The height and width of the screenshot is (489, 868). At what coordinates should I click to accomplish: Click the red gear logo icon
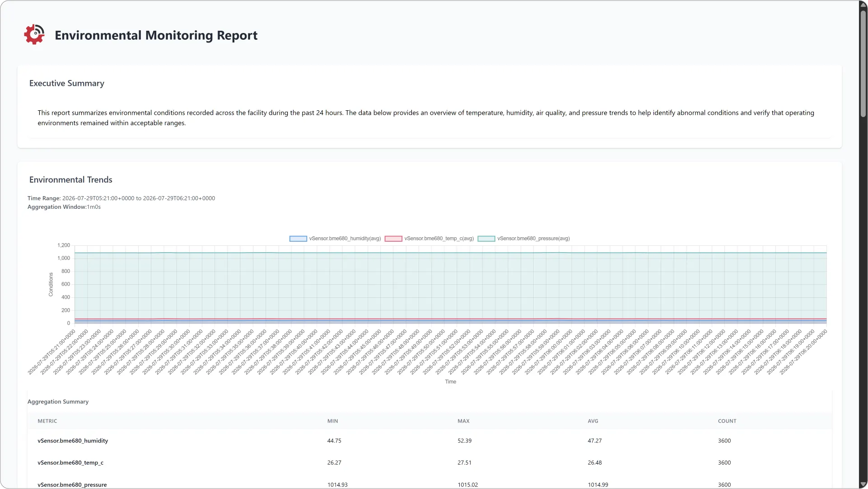click(34, 35)
